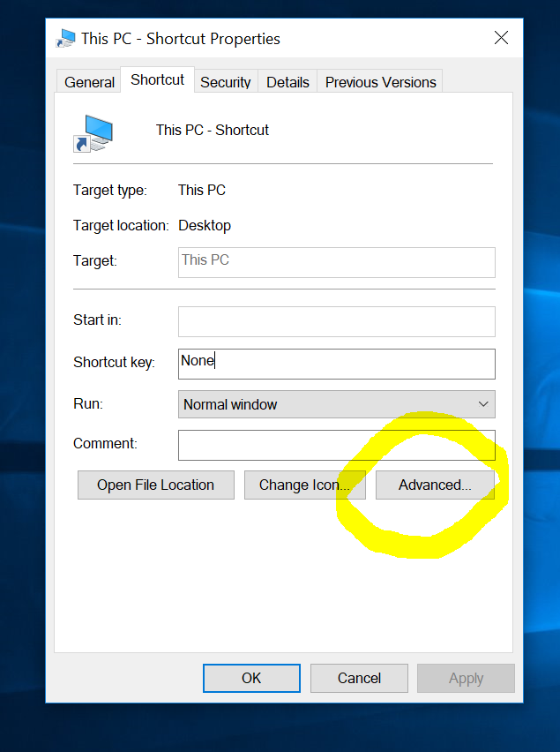560x752 pixels.
Task: Switch to the General tab
Action: (x=89, y=82)
